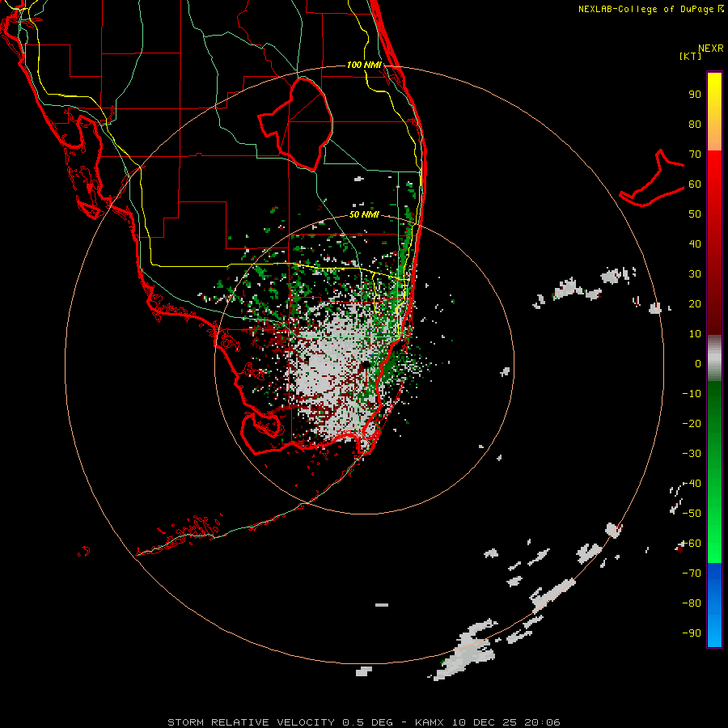Click the -60 value on velocity scale
Screen dimensions: 728x728
[692, 544]
